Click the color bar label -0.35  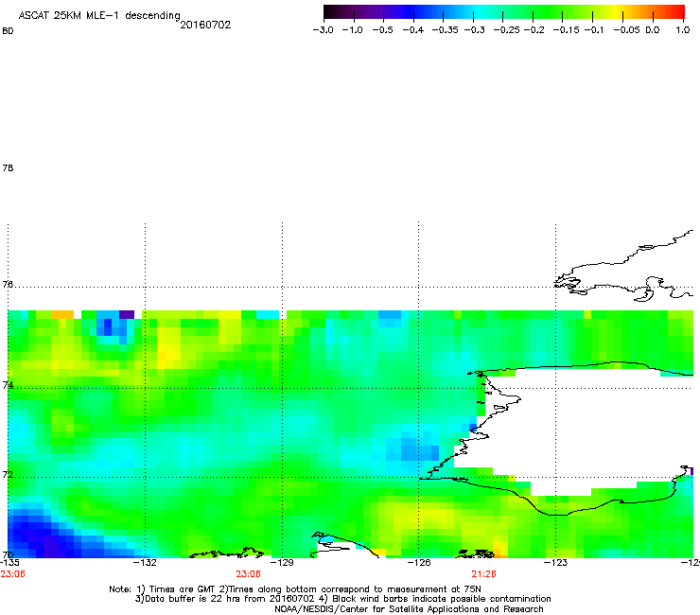[446, 30]
